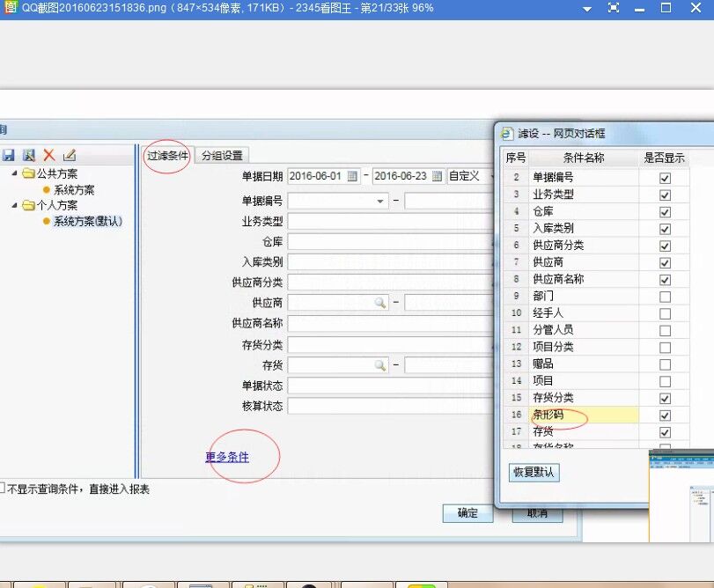Open the 自定义 date range dropdown

click(469, 176)
